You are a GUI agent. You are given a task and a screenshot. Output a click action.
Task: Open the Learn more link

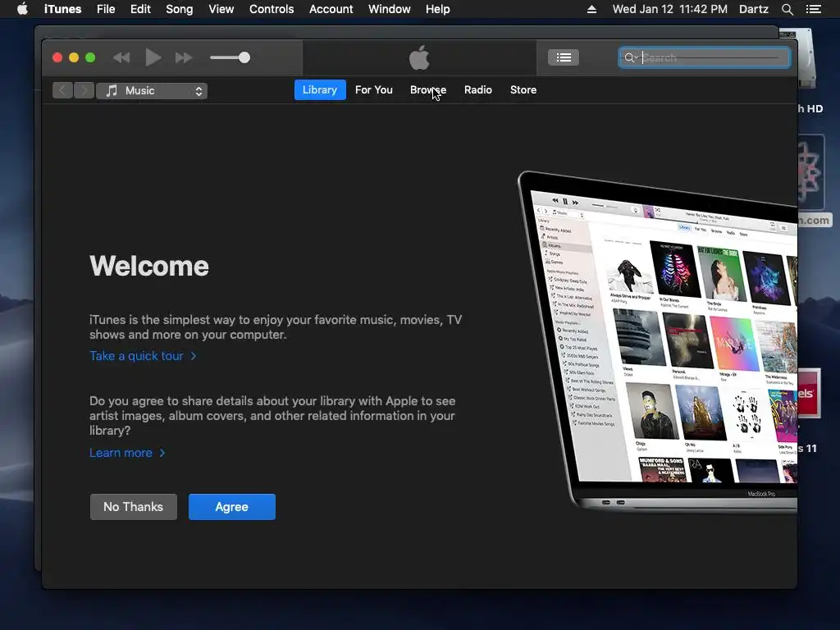tap(127, 453)
